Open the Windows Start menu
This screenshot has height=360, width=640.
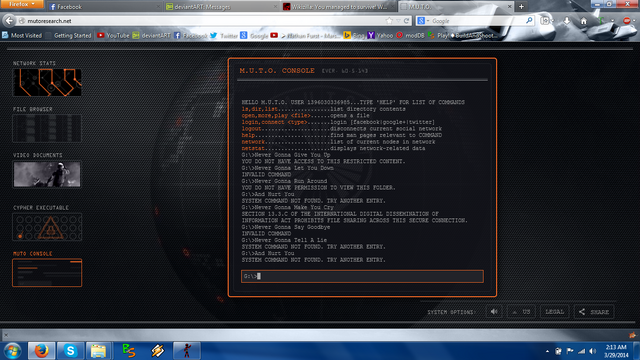pyautogui.click(x=13, y=351)
